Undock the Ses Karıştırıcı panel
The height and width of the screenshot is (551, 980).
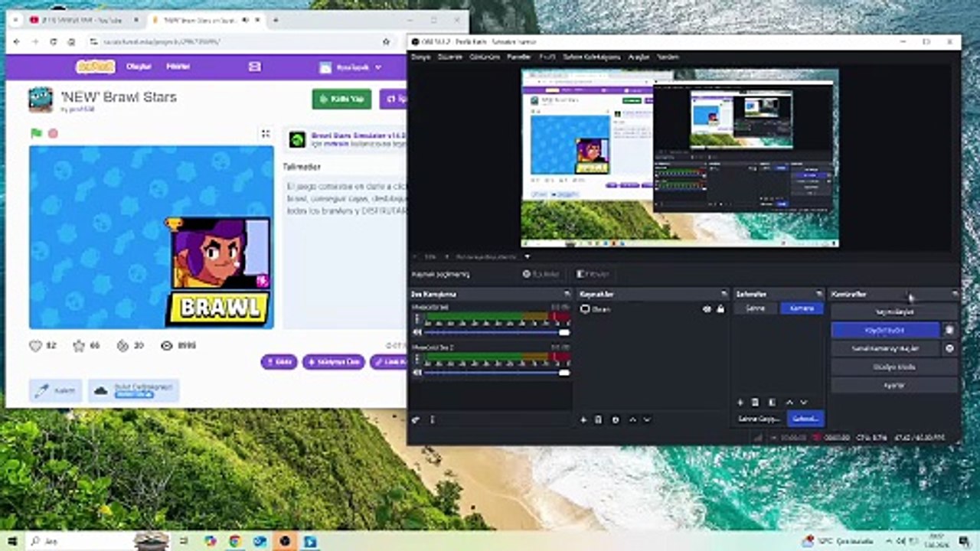(567, 294)
